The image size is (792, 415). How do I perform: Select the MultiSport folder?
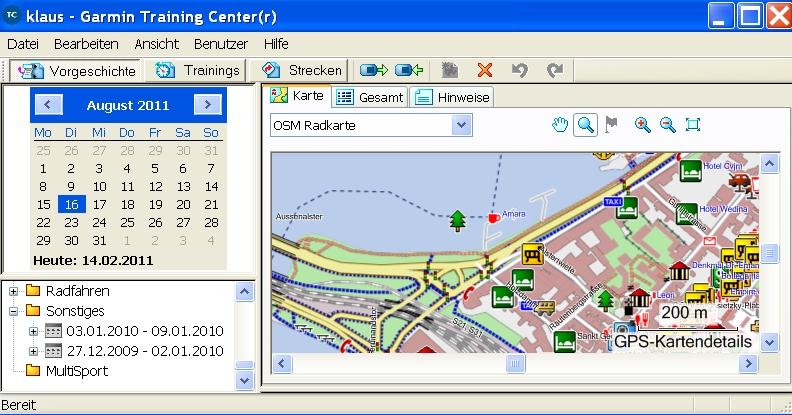point(67,371)
